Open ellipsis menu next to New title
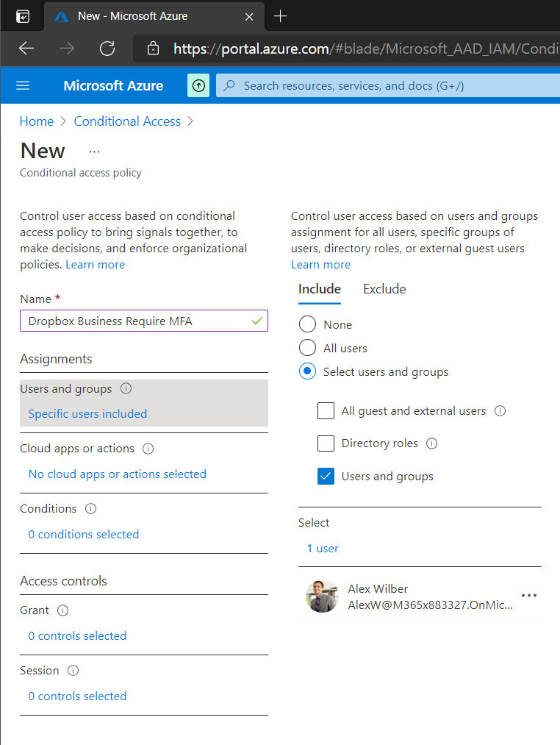 point(95,152)
